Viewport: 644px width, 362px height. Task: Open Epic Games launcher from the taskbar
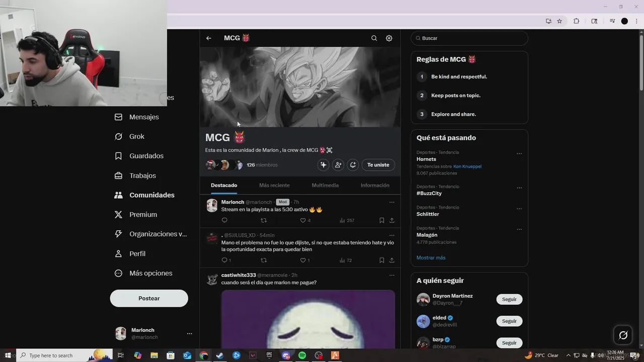[x=269, y=355]
